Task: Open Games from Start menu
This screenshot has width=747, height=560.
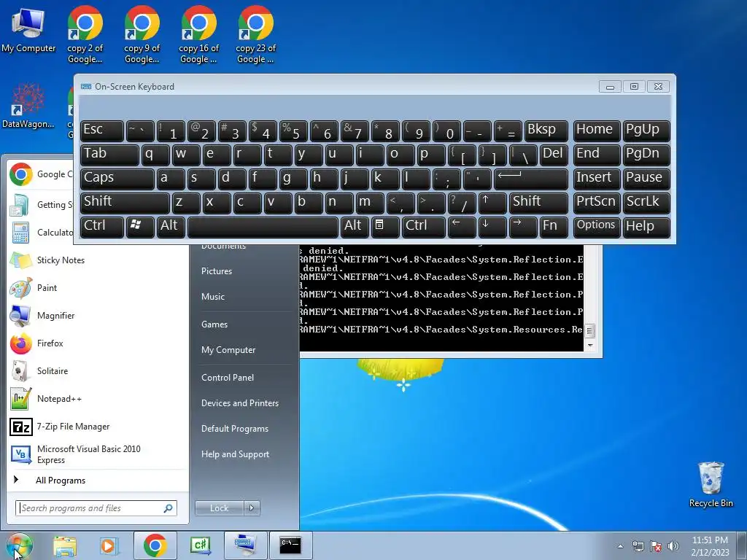Action: pyautogui.click(x=214, y=324)
